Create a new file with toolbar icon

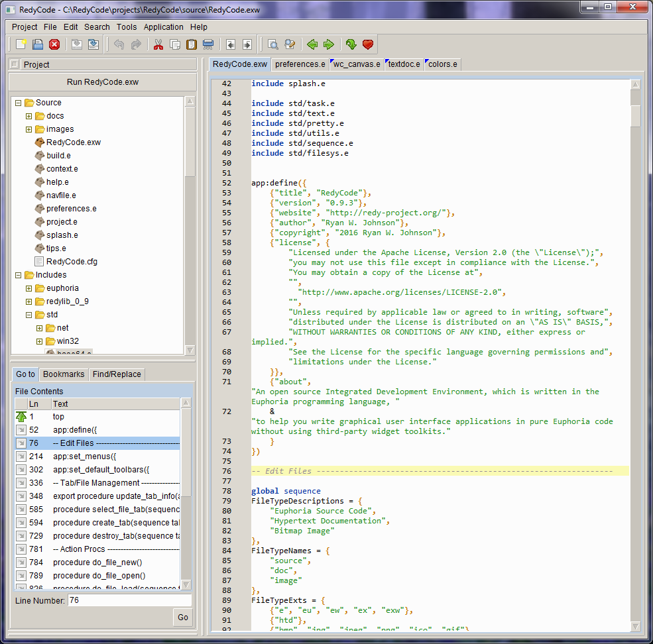click(21, 44)
